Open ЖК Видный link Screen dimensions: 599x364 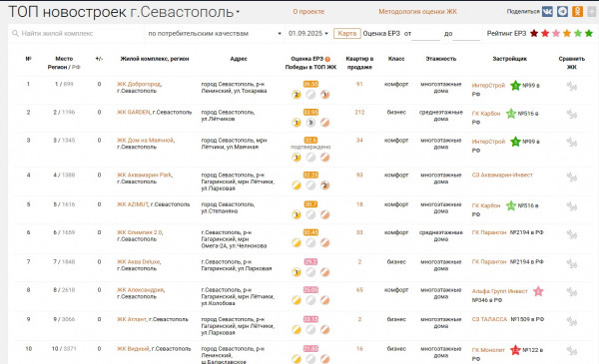pyautogui.click(x=133, y=349)
